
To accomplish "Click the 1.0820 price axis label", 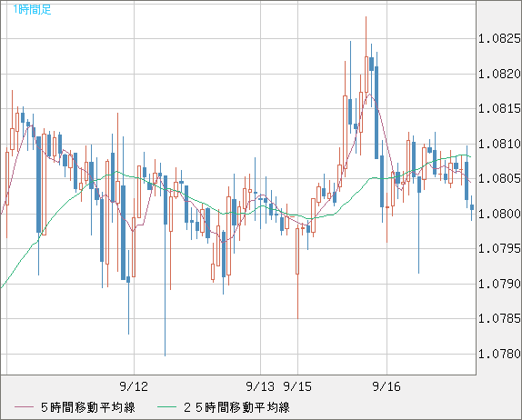I will pos(499,74).
